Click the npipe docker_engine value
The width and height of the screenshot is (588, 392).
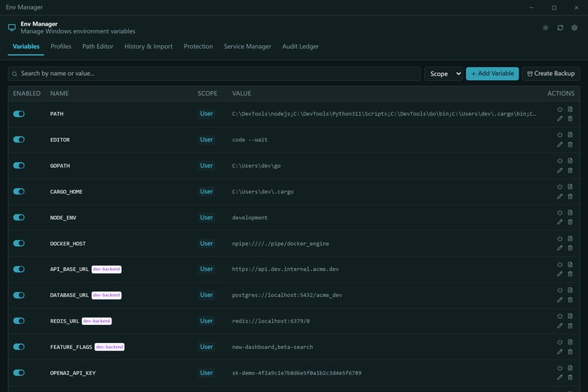280,244
